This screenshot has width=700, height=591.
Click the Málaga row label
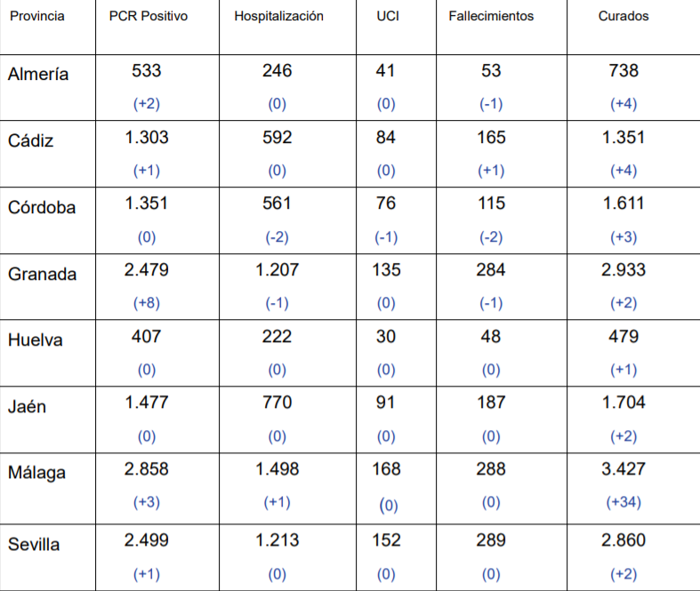point(37,473)
